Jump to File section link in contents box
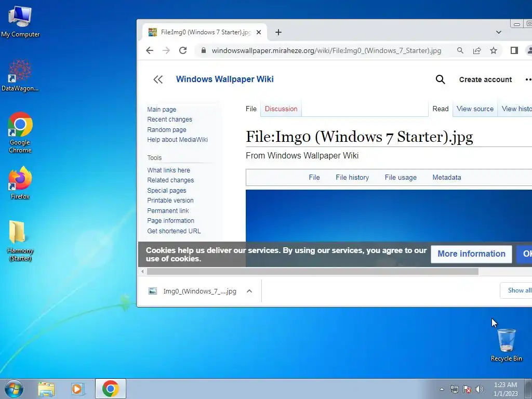This screenshot has width=532, height=399. 314,178
